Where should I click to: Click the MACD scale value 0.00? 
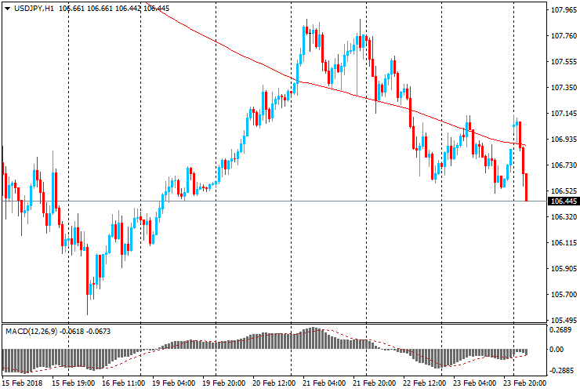[557, 350]
